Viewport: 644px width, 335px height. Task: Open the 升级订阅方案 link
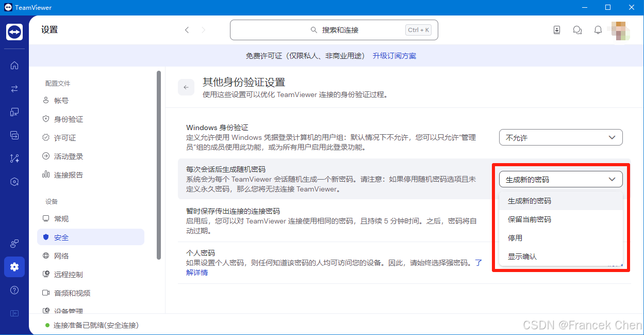point(394,56)
